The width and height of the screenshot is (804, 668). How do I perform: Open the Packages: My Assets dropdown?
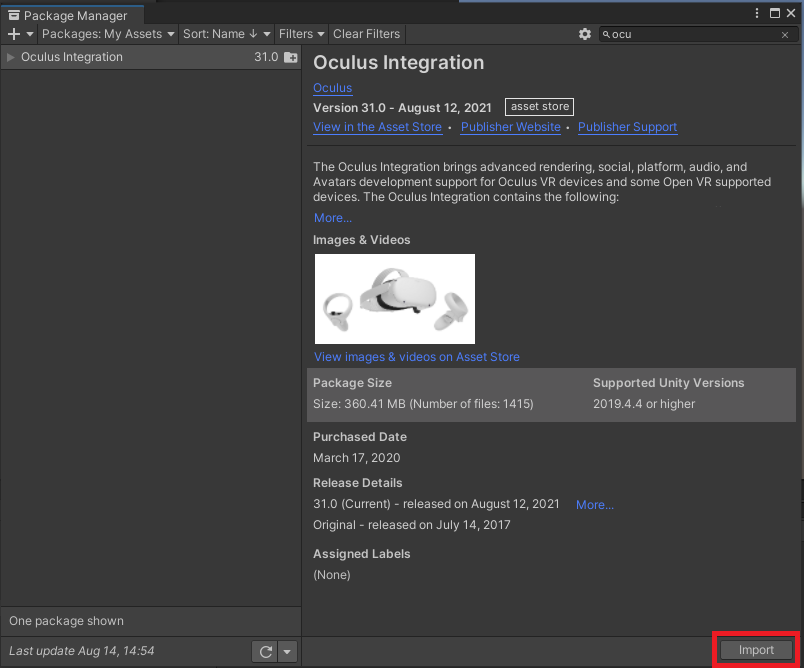[x=108, y=34]
